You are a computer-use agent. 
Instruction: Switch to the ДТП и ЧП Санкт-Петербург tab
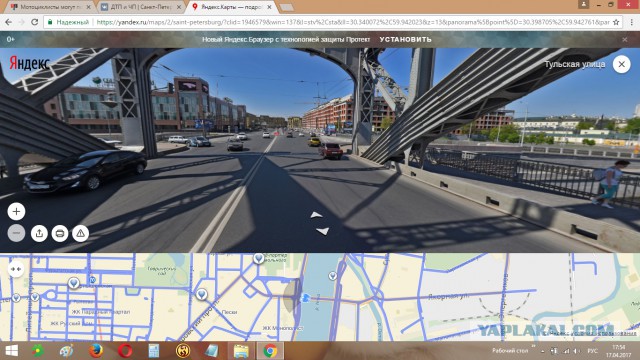tap(141, 7)
